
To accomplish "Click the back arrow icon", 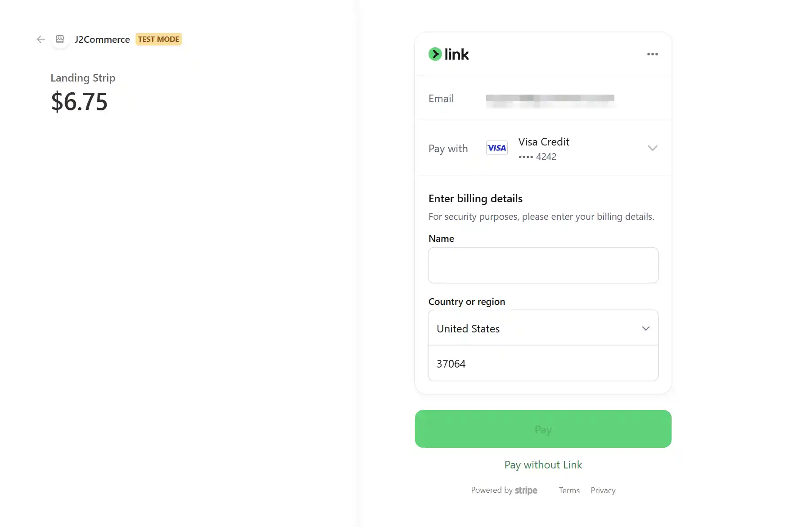I will 41,39.
